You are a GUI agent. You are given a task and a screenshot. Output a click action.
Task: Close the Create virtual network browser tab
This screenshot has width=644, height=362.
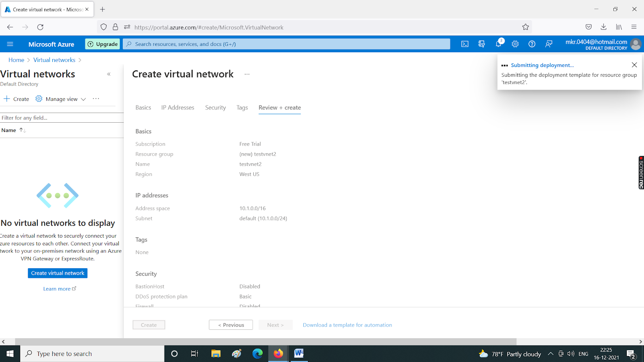(x=87, y=9)
